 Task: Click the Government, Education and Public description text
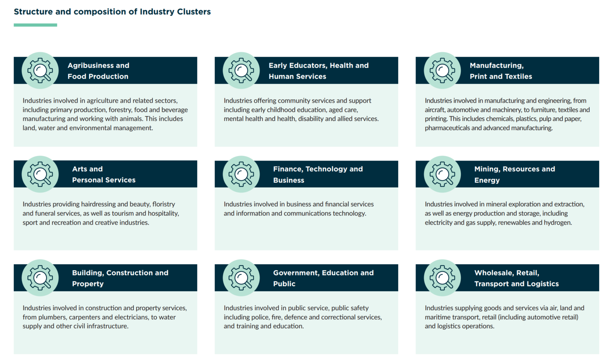(302, 317)
